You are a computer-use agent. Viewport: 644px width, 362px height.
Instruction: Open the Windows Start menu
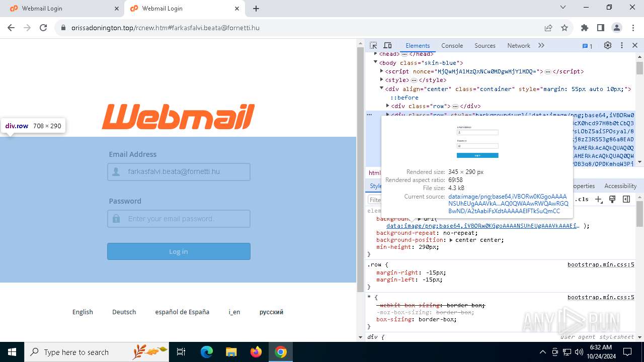pyautogui.click(x=12, y=352)
